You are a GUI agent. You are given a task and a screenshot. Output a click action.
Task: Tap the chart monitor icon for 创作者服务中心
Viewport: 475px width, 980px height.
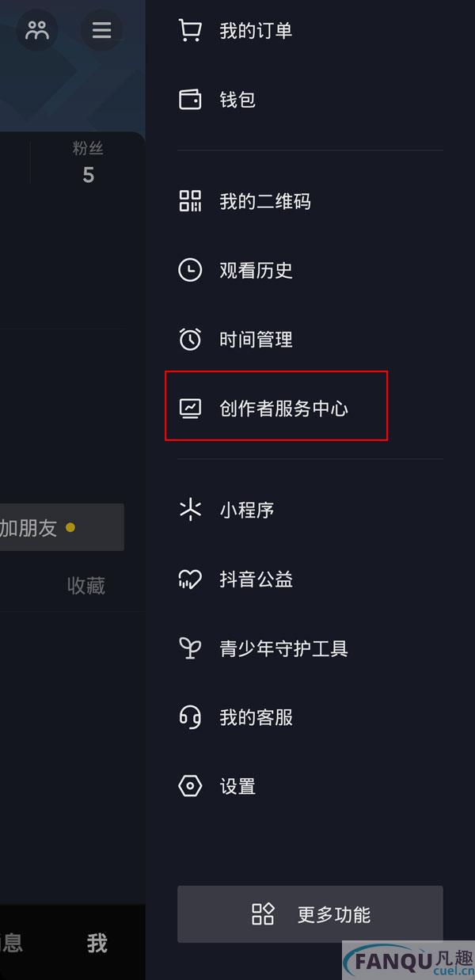[x=190, y=408]
